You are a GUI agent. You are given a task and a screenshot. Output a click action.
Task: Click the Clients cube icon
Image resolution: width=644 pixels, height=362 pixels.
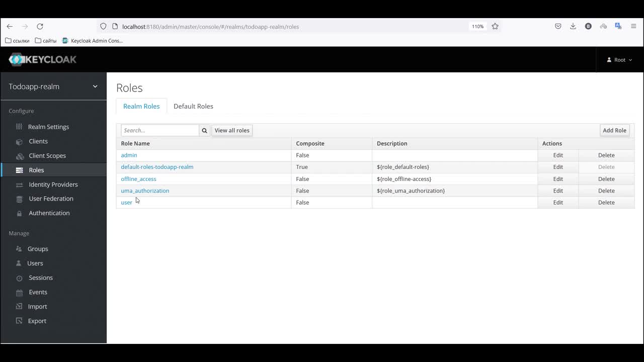19,141
